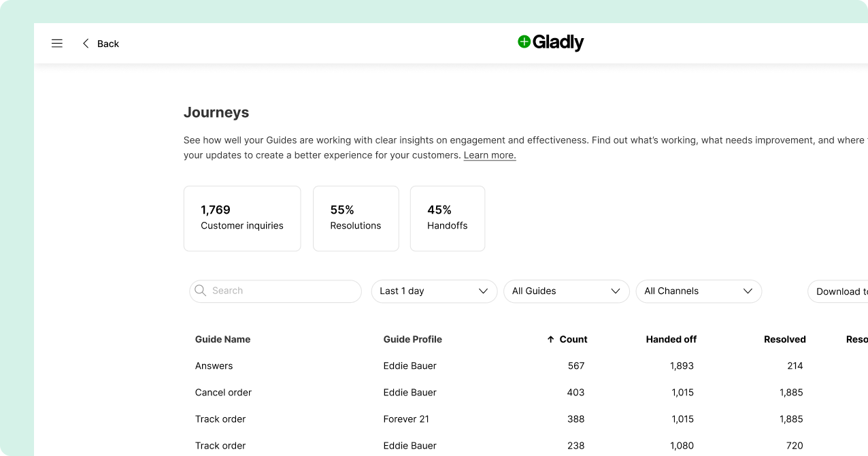The height and width of the screenshot is (456, 868).
Task: Click the chevron on the All Guides filter
Action: 616,291
